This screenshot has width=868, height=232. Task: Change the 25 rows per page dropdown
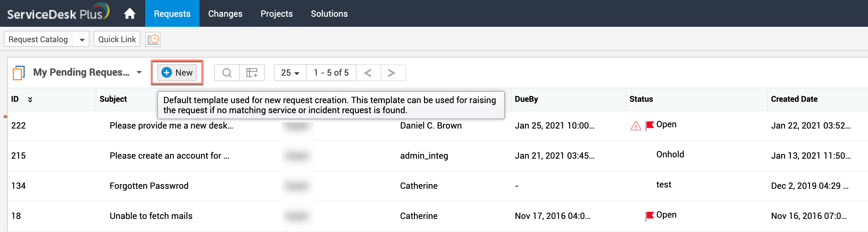[x=290, y=73]
